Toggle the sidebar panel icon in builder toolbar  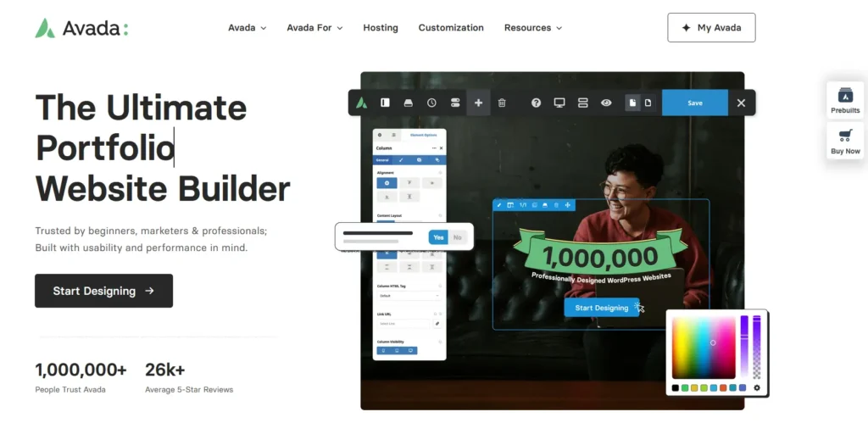coord(385,103)
